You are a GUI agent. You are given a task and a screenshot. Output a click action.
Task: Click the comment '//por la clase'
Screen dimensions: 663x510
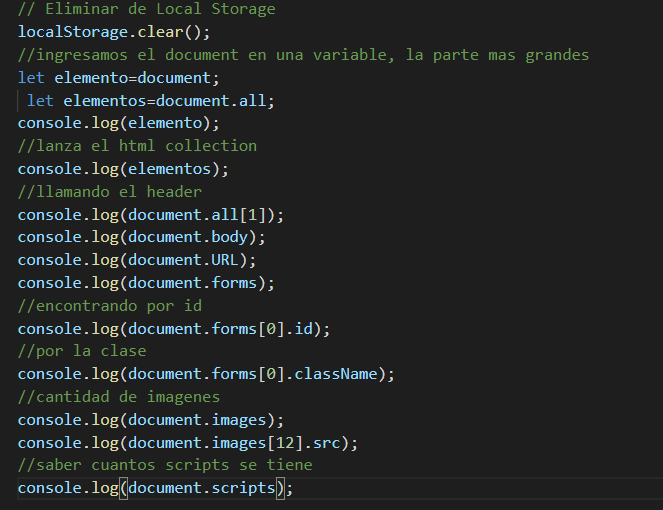82,351
